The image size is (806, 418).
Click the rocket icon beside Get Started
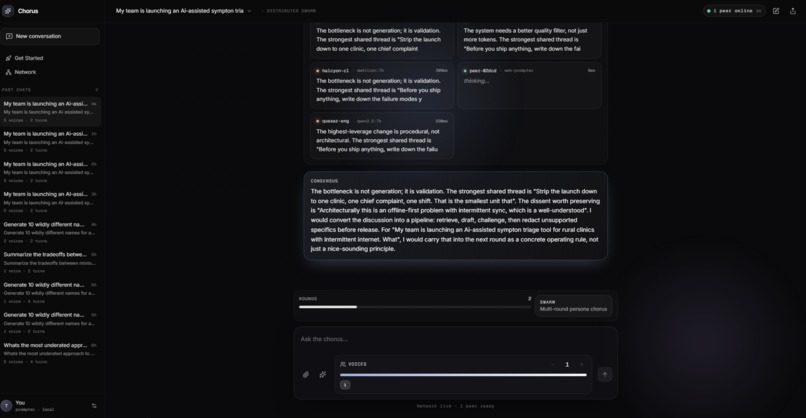[8, 58]
